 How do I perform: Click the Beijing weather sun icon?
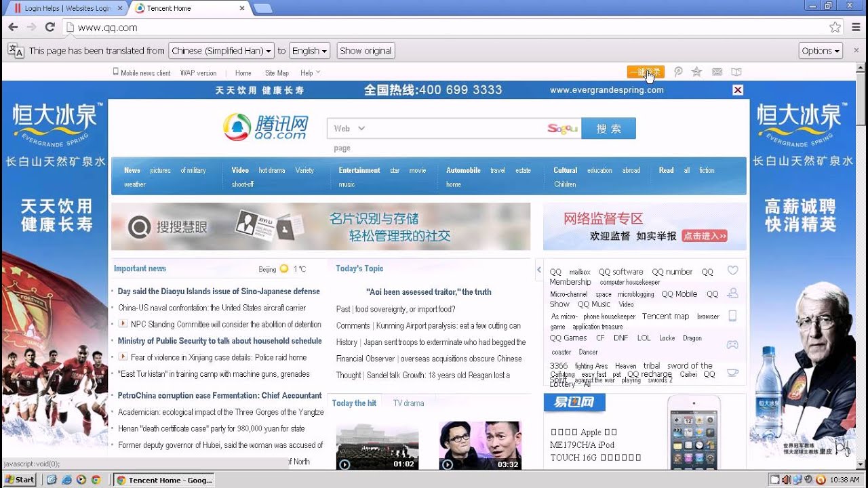284,268
